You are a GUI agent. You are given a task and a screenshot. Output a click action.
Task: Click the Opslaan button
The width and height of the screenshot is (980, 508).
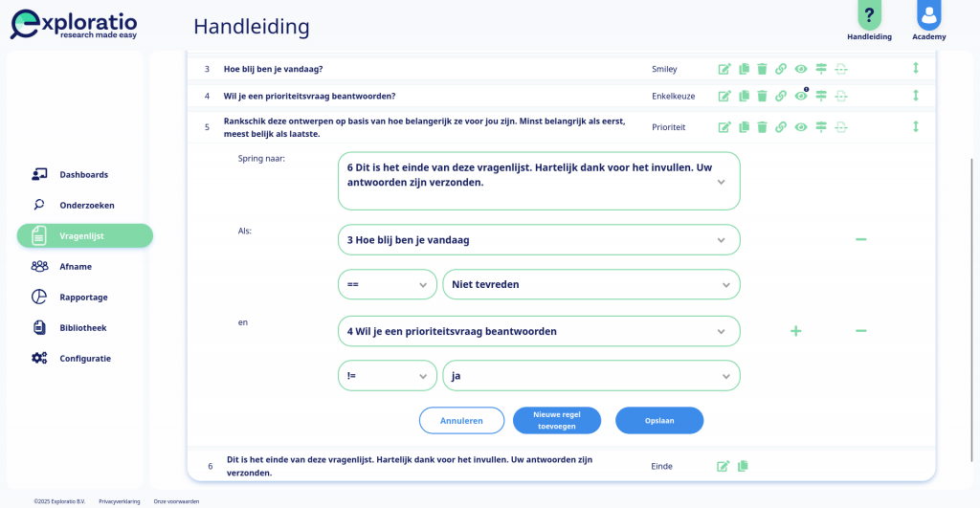tap(659, 421)
